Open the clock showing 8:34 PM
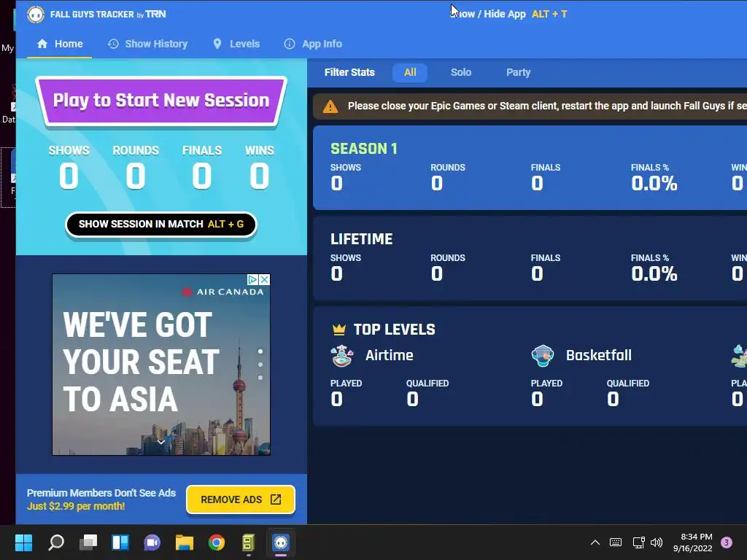747x560 pixels. point(693,542)
